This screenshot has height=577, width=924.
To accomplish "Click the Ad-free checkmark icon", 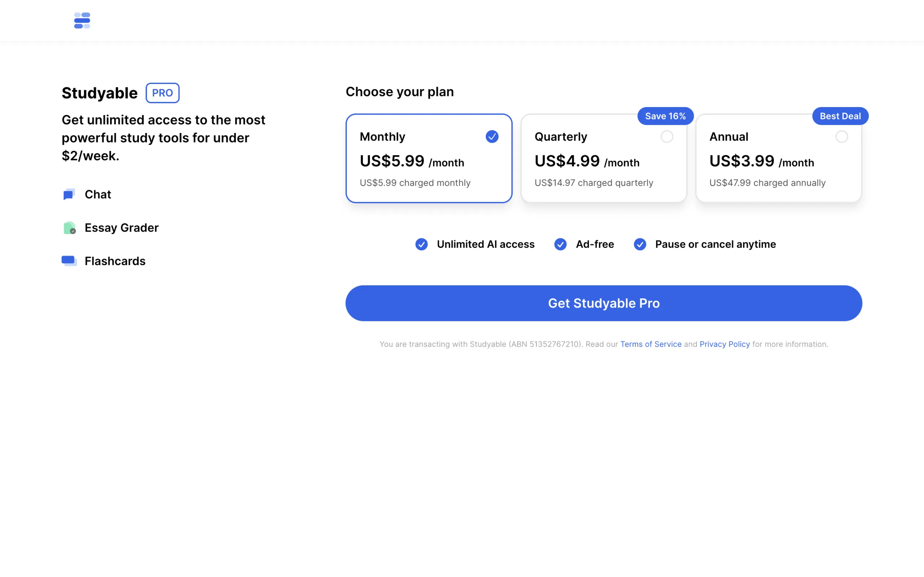I will pos(560,244).
